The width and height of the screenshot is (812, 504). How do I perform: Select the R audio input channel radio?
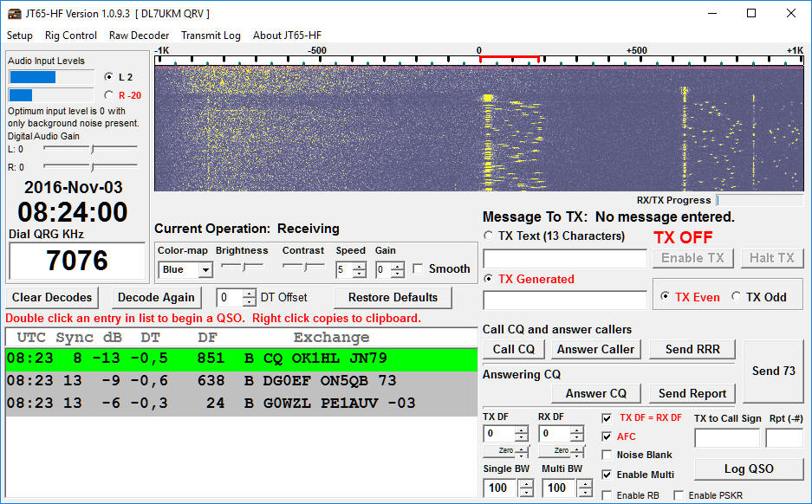tap(108, 95)
